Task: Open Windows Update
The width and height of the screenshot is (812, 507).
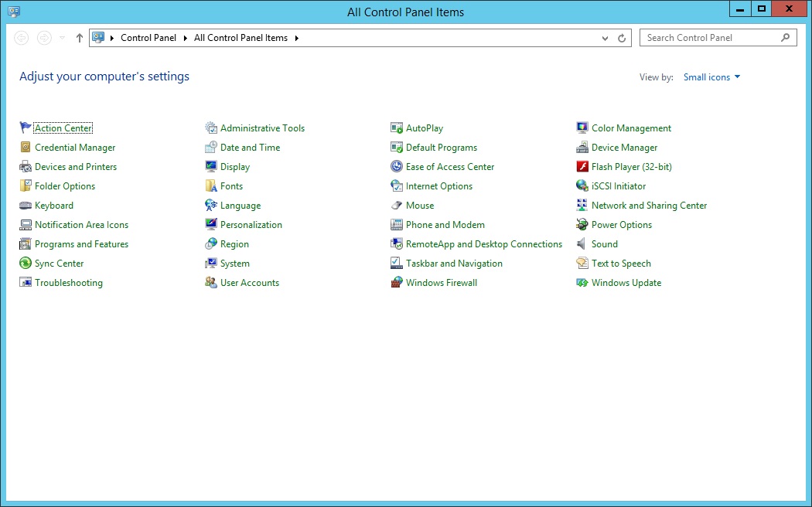Action: (628, 282)
